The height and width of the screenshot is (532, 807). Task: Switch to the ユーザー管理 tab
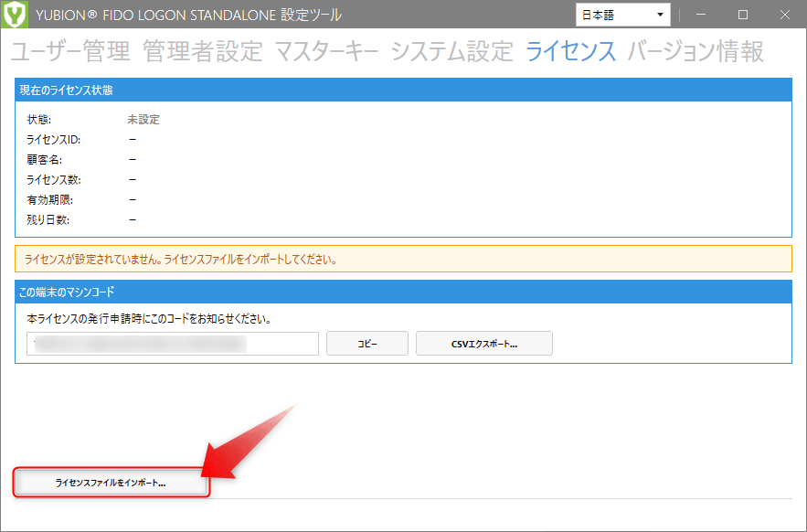click(70, 52)
